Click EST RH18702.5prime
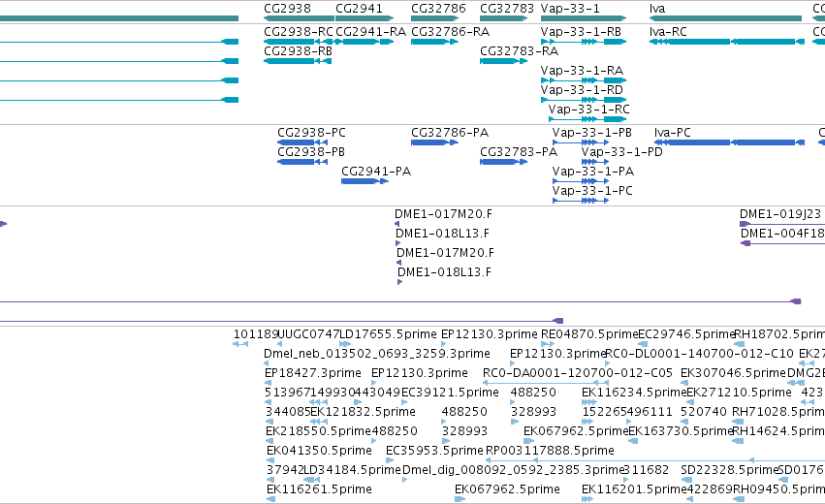Image resolution: width=825 pixels, height=504 pixels. 779,334
